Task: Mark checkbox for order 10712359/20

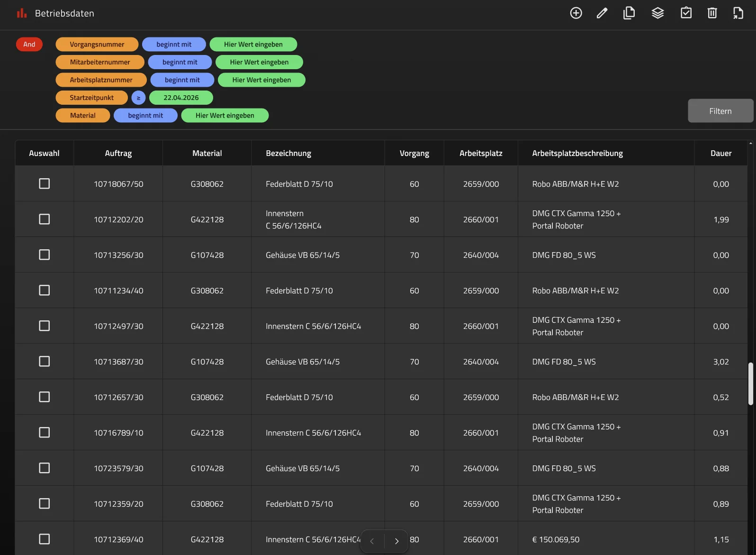Action: click(x=45, y=503)
